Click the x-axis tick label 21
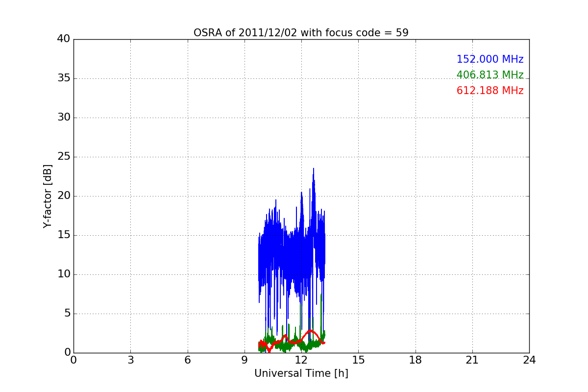The width and height of the screenshot is (588, 392). 472,360
